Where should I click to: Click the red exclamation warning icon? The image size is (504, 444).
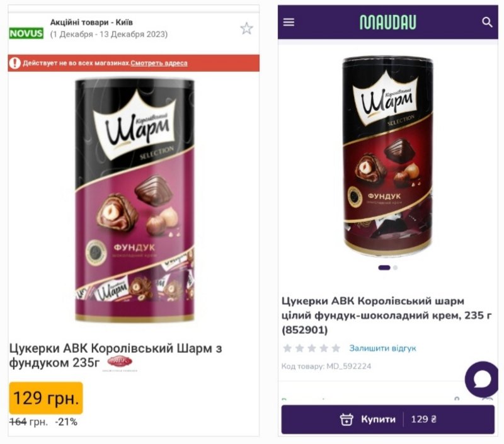point(14,63)
